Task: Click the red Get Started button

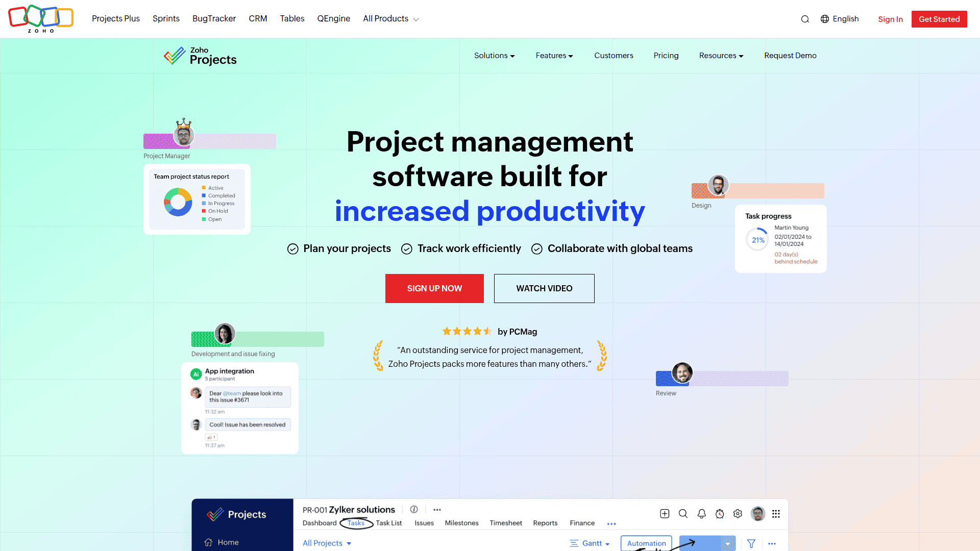Action: [x=939, y=19]
